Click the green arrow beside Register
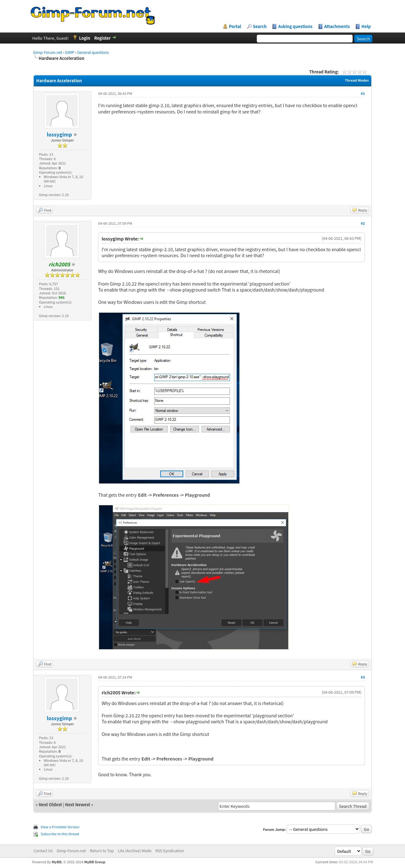 114,38
